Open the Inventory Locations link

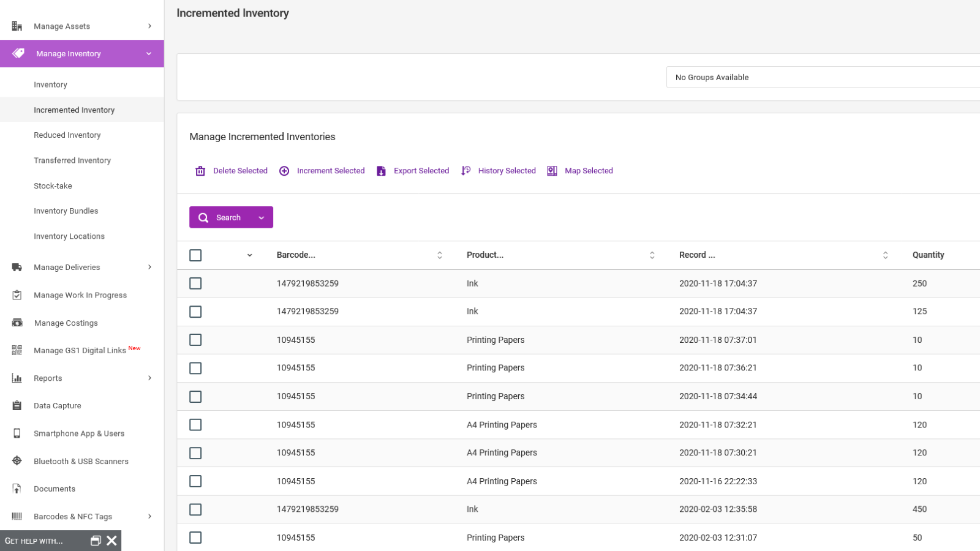tap(69, 236)
